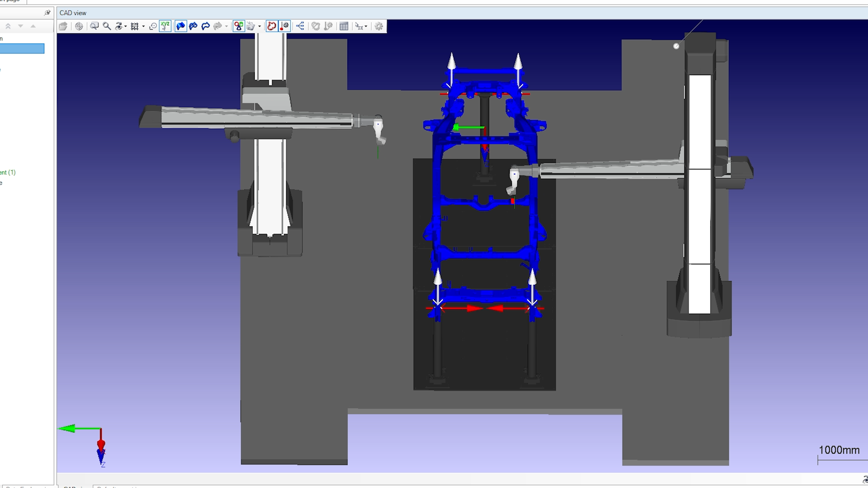This screenshot has height=488, width=868.
Task: Click the left measuring arm probe head
Action: point(380,130)
